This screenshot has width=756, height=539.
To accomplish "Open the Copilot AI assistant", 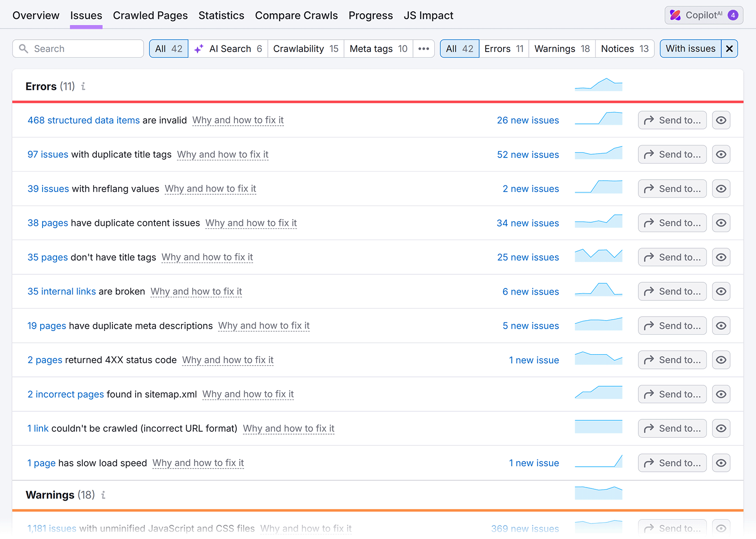I will coord(703,15).
